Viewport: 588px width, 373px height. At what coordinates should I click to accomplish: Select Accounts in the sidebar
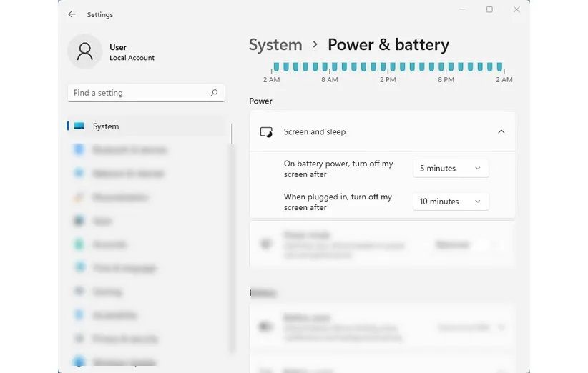coord(109,244)
